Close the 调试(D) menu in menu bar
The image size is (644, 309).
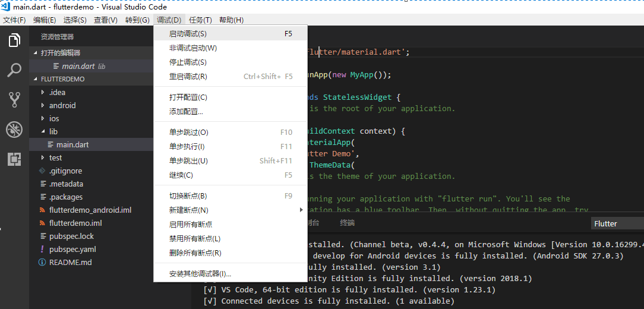pos(169,20)
